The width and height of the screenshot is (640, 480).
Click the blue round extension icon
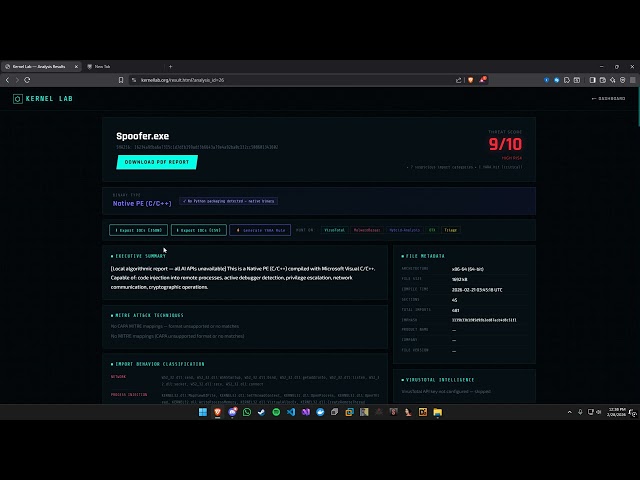(557, 80)
